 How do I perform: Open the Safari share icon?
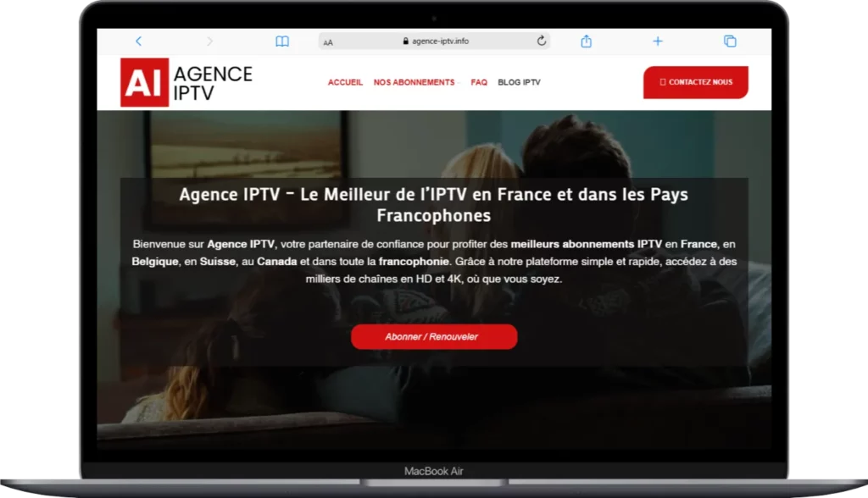(587, 41)
